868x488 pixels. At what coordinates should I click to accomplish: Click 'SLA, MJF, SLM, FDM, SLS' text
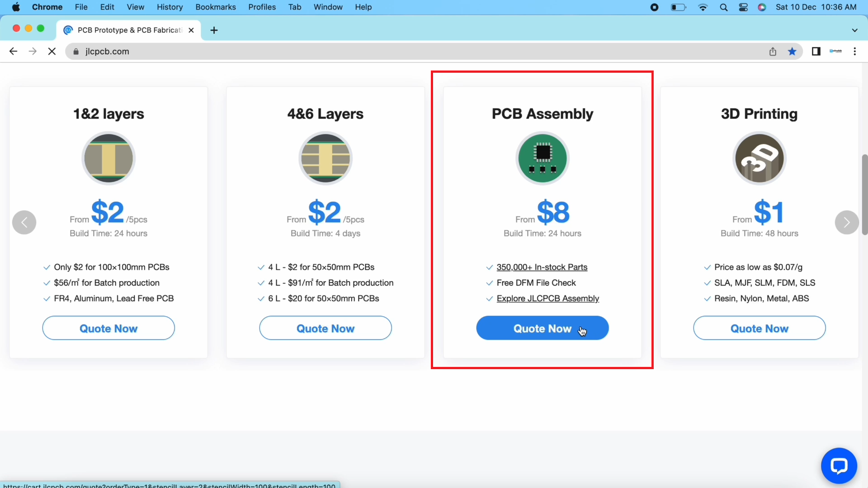(x=765, y=283)
